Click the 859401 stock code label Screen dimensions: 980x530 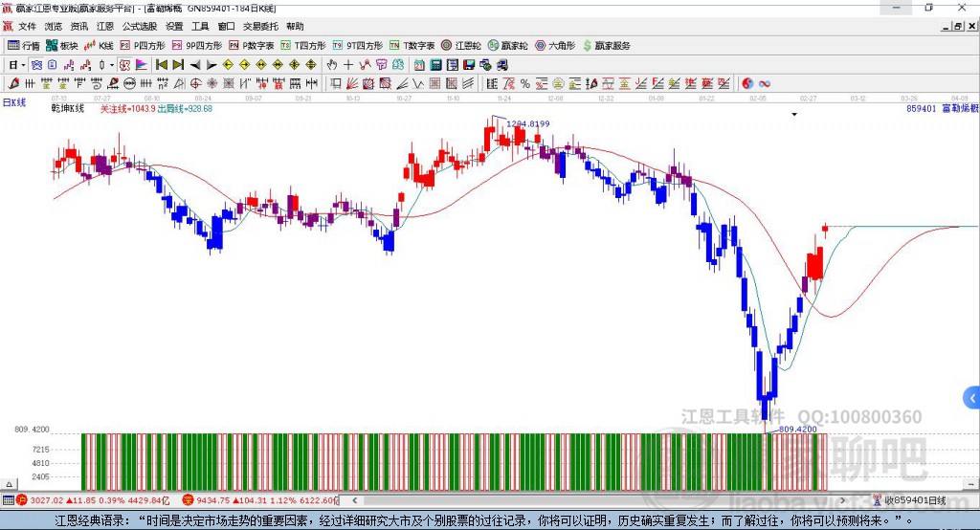[922, 109]
